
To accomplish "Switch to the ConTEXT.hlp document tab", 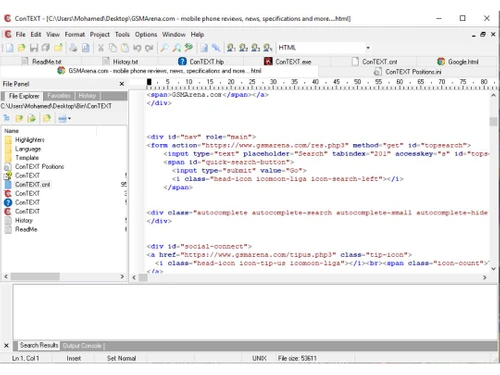I will pyautogui.click(x=201, y=62).
